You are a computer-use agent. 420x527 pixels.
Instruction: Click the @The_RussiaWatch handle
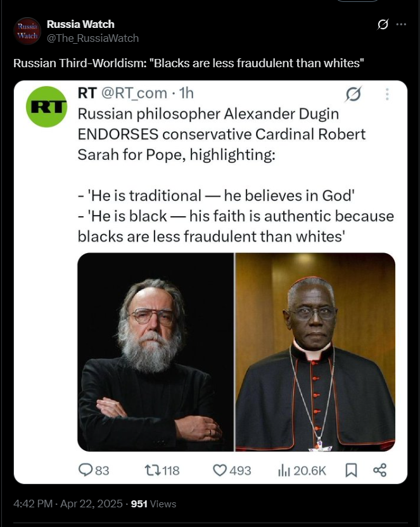[x=92, y=38]
